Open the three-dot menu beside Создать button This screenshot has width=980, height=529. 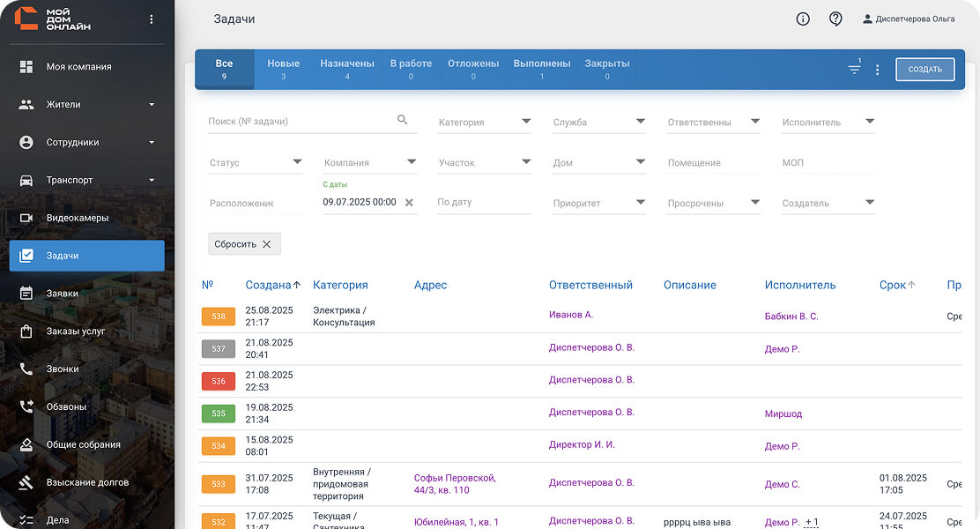point(877,70)
